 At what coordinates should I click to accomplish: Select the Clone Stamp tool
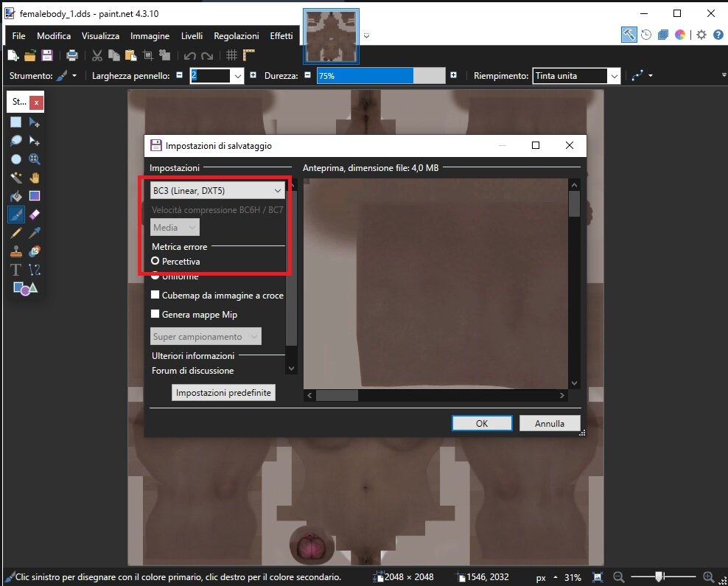coord(15,251)
